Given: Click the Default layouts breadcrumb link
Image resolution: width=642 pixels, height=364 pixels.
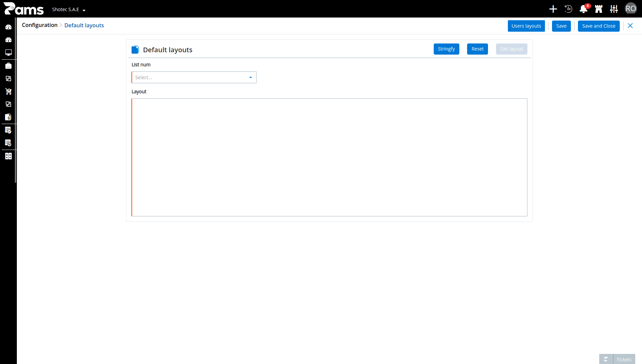Looking at the screenshot, I should tap(84, 25).
